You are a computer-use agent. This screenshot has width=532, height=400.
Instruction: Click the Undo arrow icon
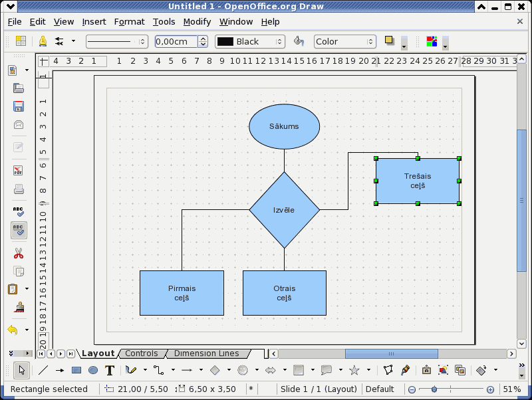[x=13, y=330]
